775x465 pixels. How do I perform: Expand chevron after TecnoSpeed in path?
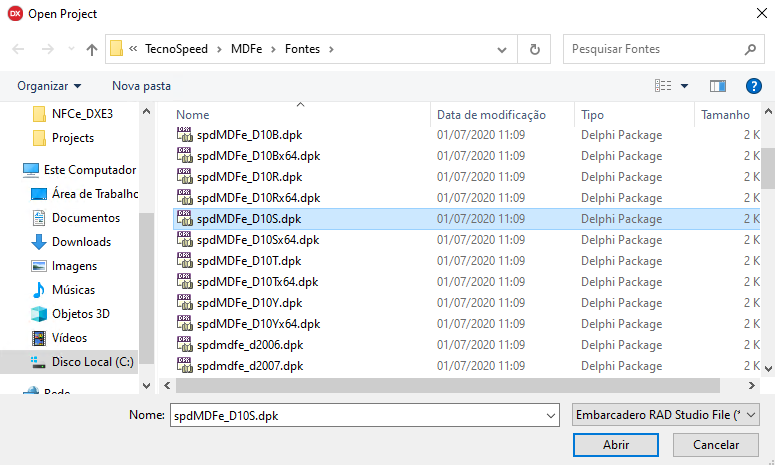pos(218,49)
